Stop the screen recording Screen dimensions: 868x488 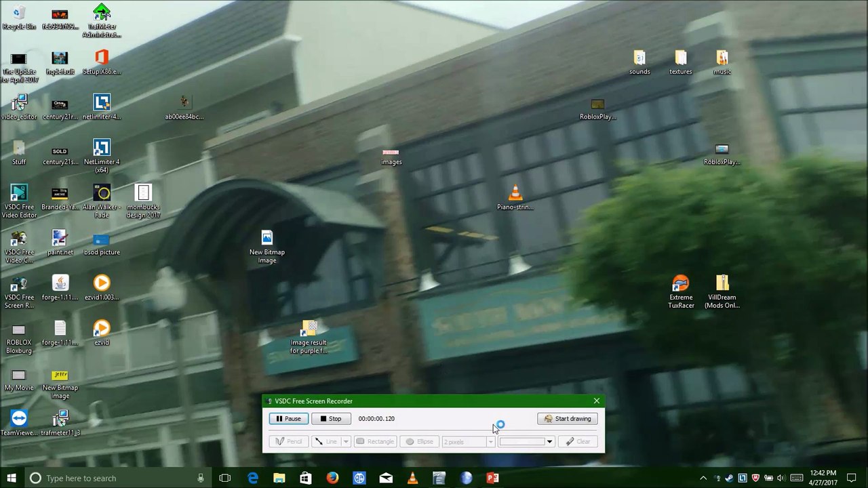pos(331,419)
